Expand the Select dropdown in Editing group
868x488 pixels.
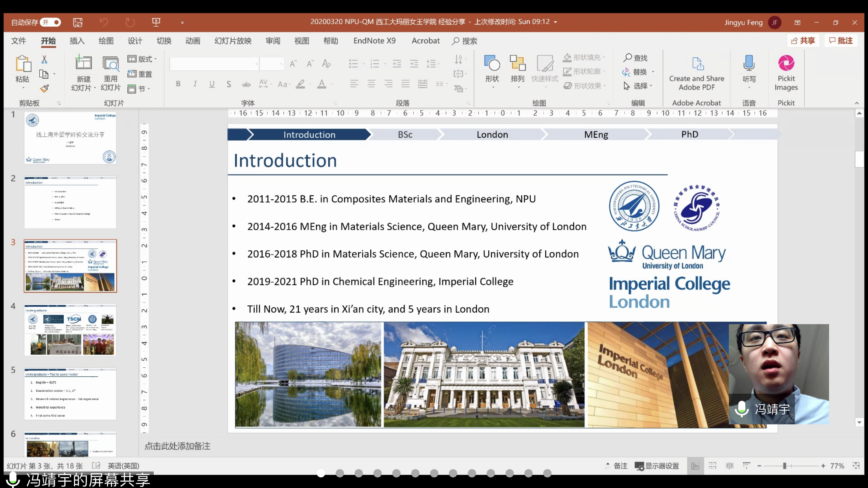pos(640,86)
